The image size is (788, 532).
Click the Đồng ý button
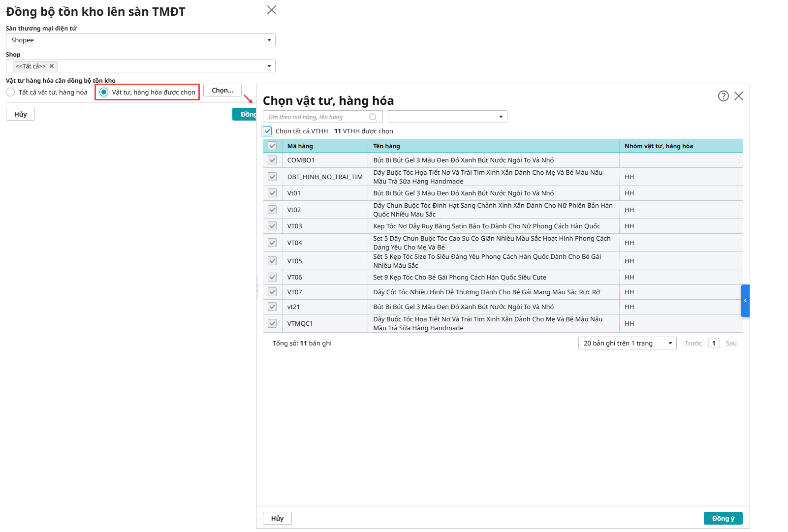click(x=723, y=518)
